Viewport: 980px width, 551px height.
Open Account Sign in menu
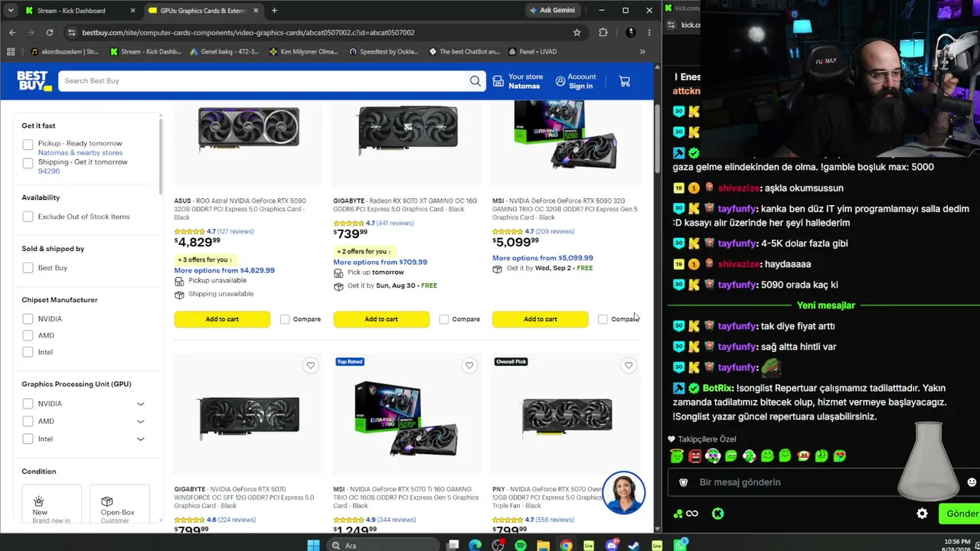point(576,81)
